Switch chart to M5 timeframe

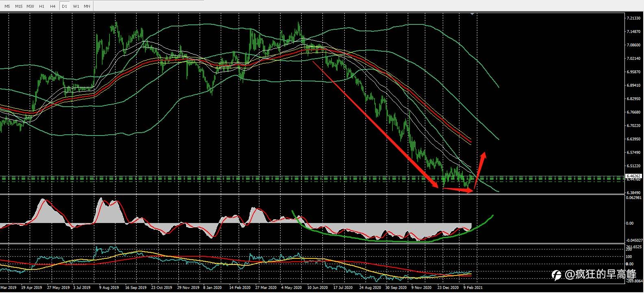pos(7,6)
